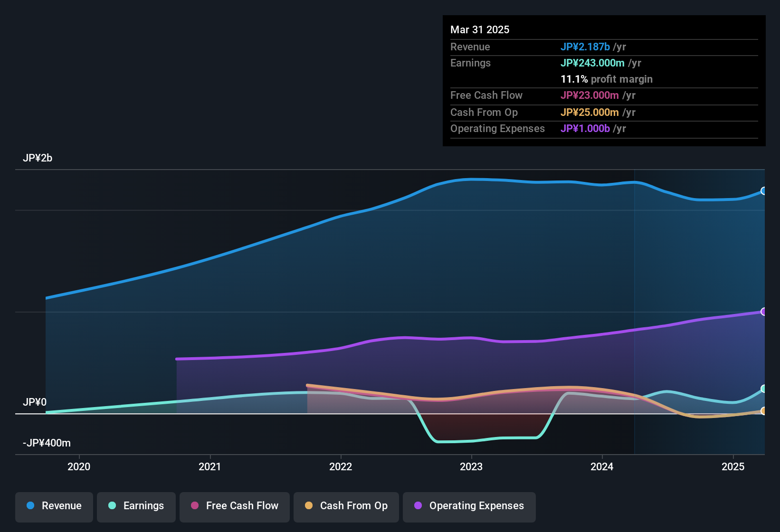Click the purple Operating Expenses legend dot
The height and width of the screenshot is (532, 780).
(x=417, y=506)
